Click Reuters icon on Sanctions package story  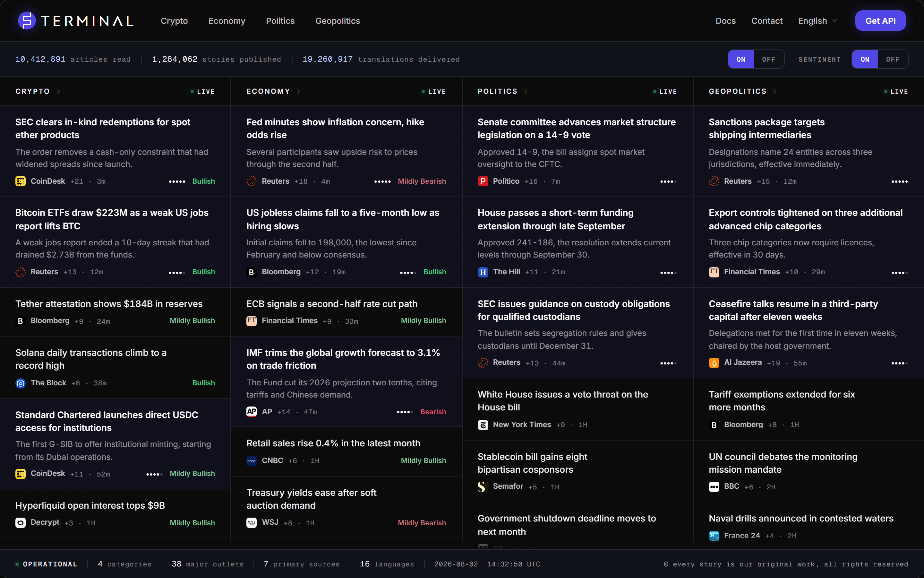(x=714, y=181)
